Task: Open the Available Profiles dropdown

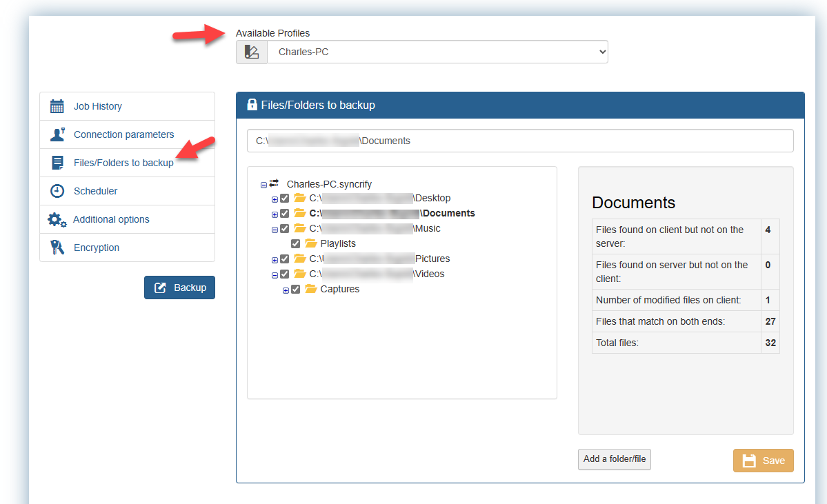Action: 437,52
